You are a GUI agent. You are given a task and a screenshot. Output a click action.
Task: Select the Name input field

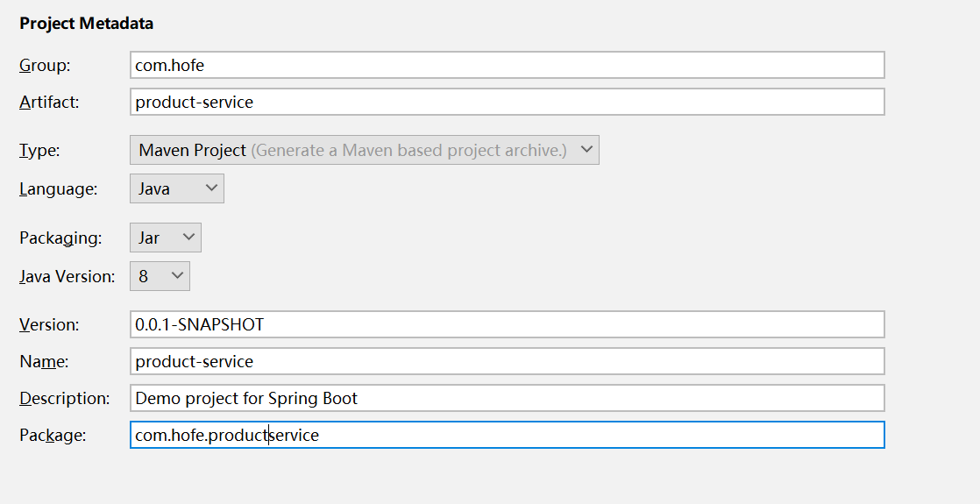tap(507, 361)
